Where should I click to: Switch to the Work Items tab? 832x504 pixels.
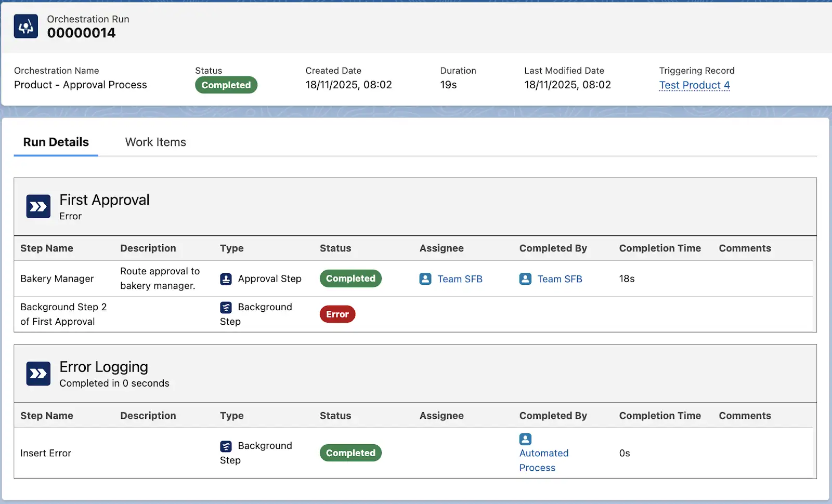click(x=155, y=142)
